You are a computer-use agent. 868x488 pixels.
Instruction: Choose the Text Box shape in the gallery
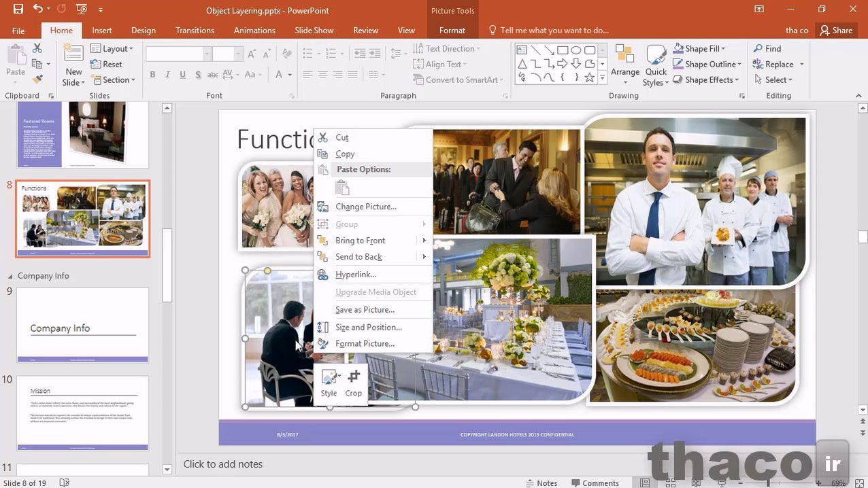522,50
